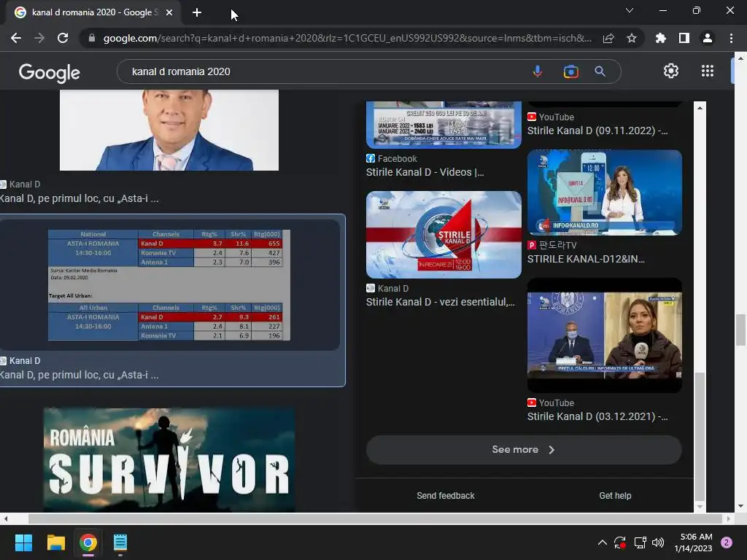View site information via lock icon

point(91,38)
